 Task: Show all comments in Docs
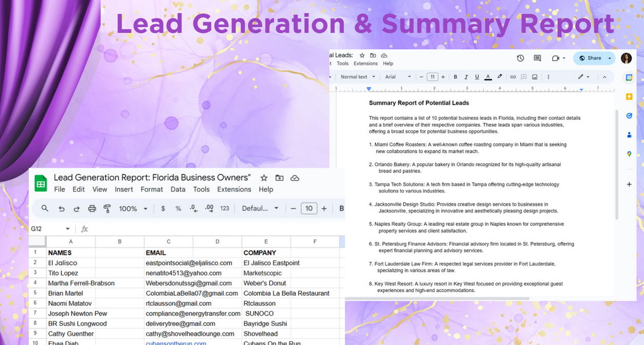[537, 58]
